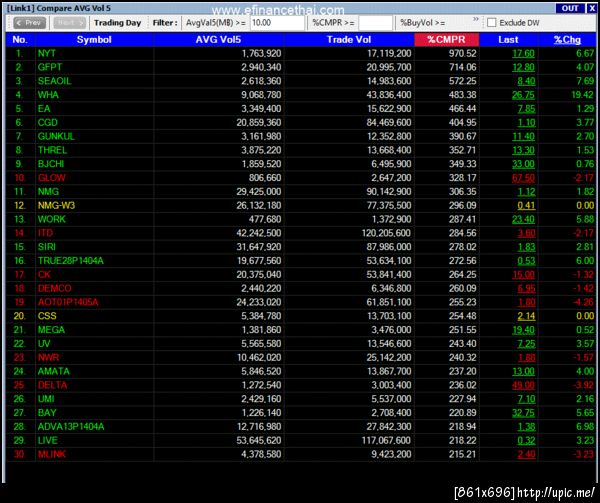Focus the AvgVal5(MB) filter field
The image size is (600, 503).
[277, 23]
